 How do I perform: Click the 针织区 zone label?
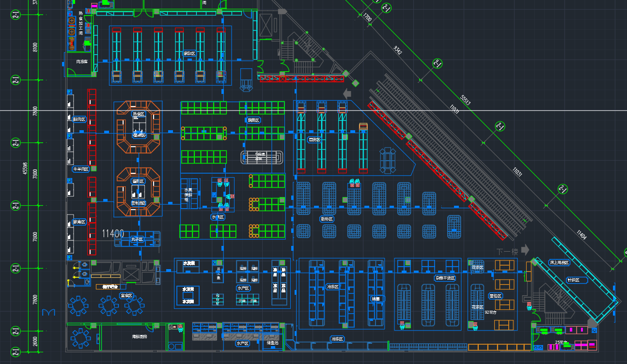(577, 280)
